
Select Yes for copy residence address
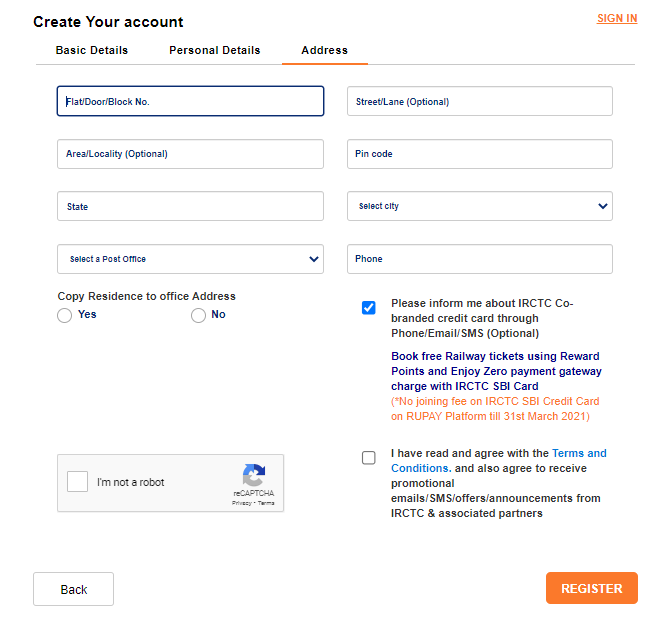pyautogui.click(x=65, y=315)
